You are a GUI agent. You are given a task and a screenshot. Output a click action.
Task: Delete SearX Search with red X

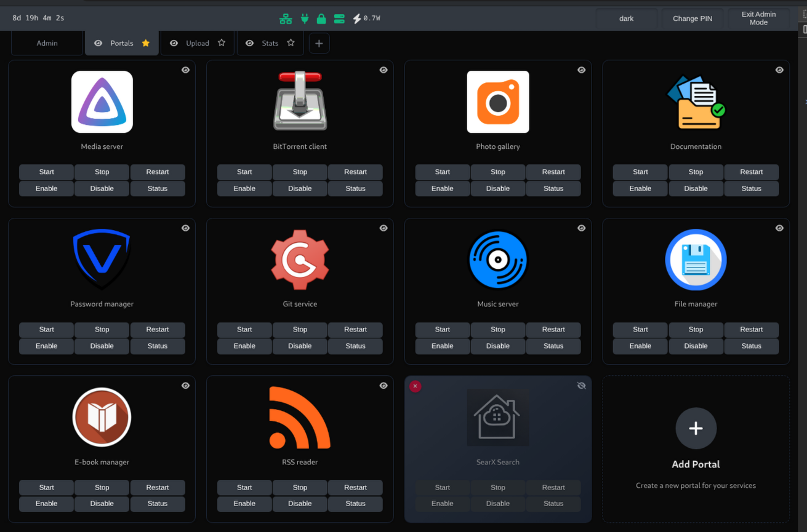(416, 386)
